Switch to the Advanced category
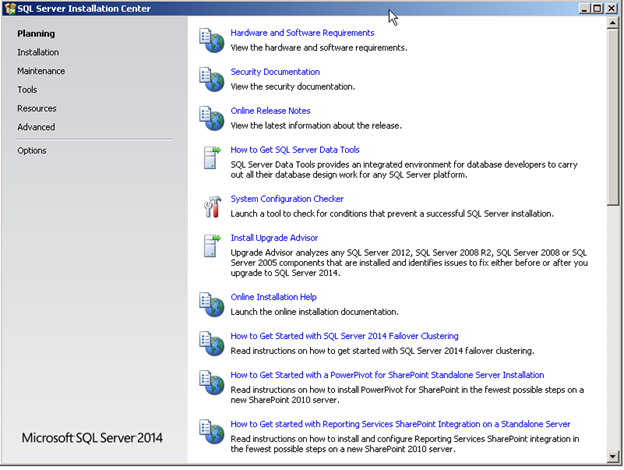 tap(36, 127)
